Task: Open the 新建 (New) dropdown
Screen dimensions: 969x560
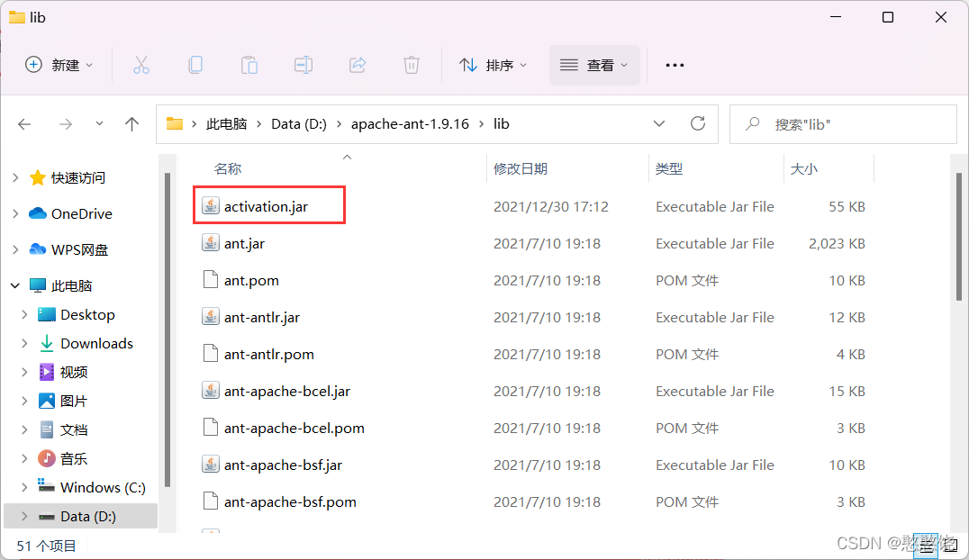Action: point(59,65)
